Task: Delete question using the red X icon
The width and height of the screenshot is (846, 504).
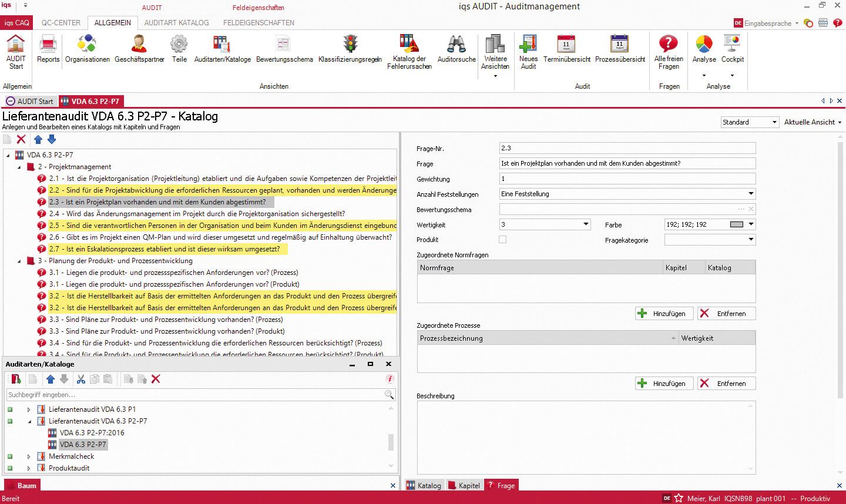Action: coord(20,139)
